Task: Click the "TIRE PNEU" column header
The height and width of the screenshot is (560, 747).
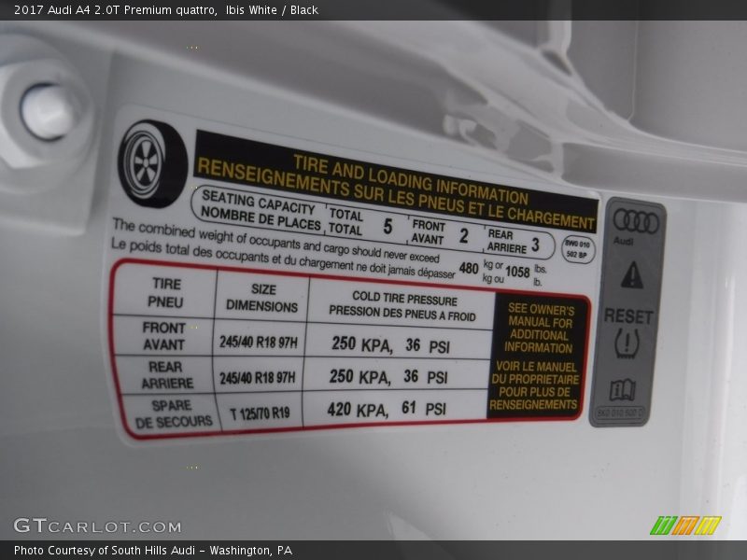Action: (166, 293)
